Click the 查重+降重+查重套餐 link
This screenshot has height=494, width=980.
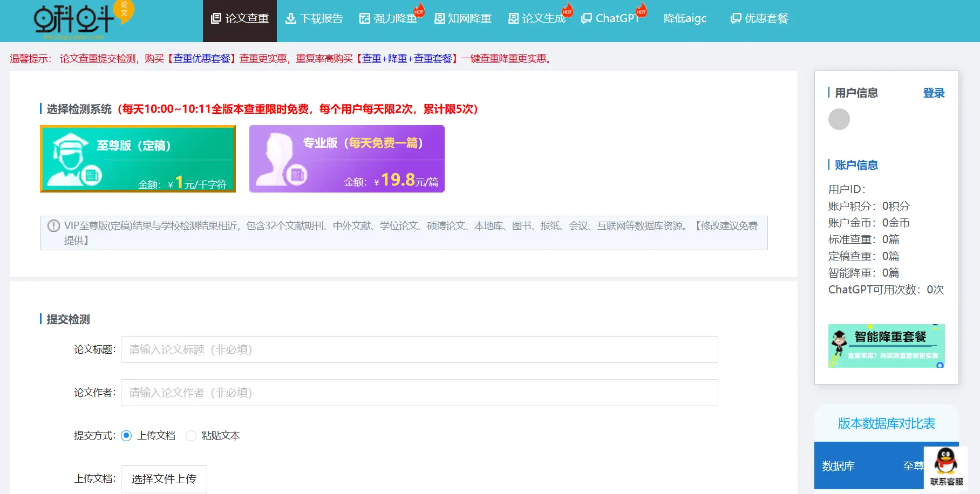[407, 59]
